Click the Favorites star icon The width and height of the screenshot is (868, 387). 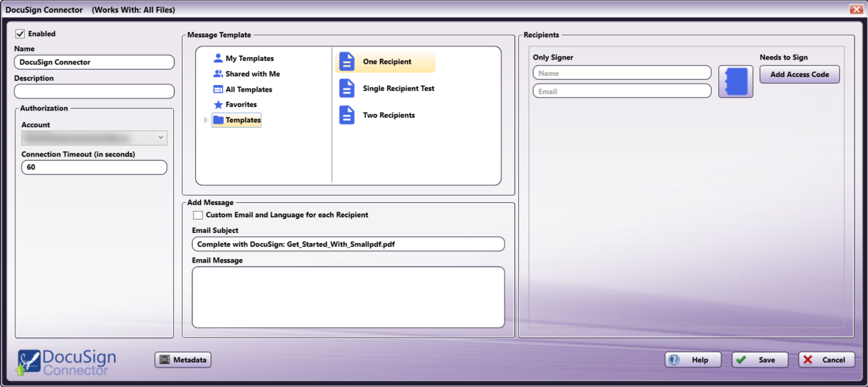pyautogui.click(x=218, y=104)
